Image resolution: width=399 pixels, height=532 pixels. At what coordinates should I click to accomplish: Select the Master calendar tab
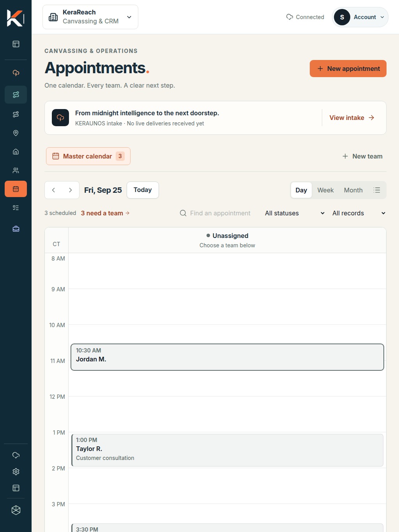88,156
